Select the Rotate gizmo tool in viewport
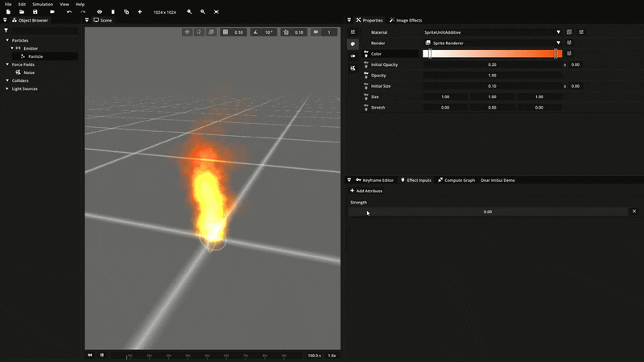 [199, 32]
